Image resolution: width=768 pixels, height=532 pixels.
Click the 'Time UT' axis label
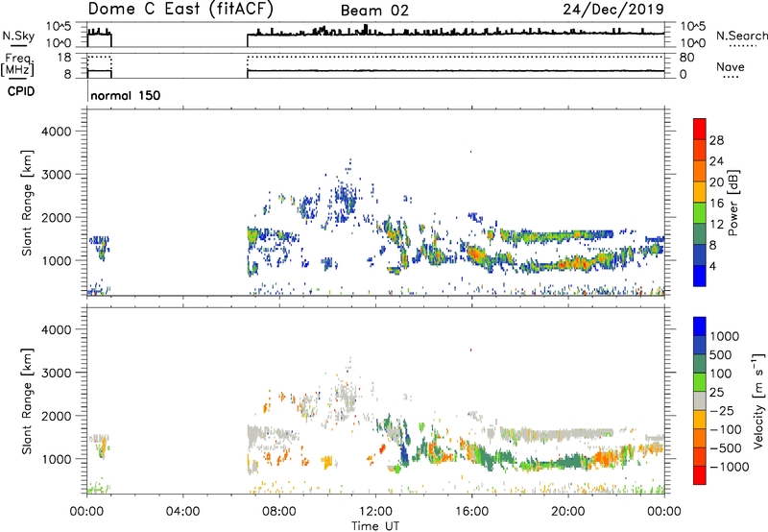[375, 526]
